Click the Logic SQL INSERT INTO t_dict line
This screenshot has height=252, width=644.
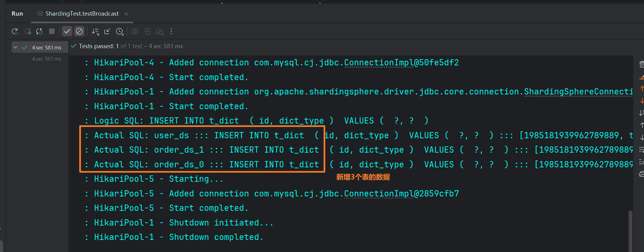(x=256, y=121)
